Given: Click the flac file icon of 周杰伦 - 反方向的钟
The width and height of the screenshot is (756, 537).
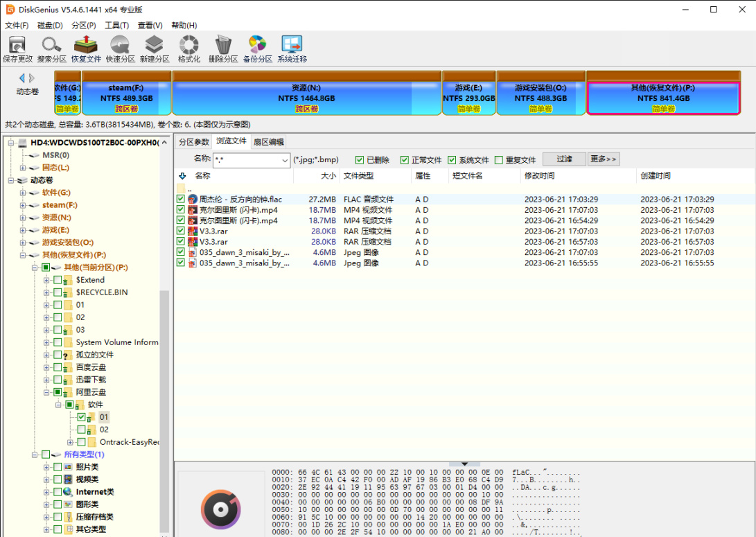Looking at the screenshot, I should [193, 199].
